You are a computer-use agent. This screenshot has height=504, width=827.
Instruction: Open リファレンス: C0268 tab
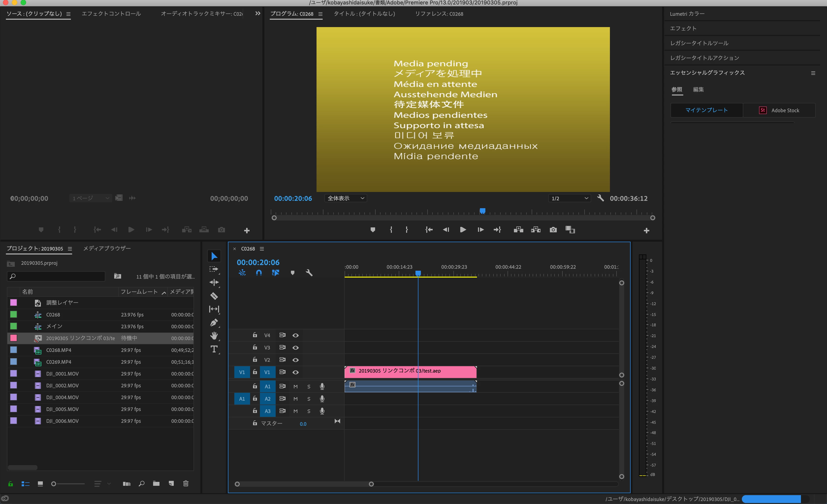439,14
